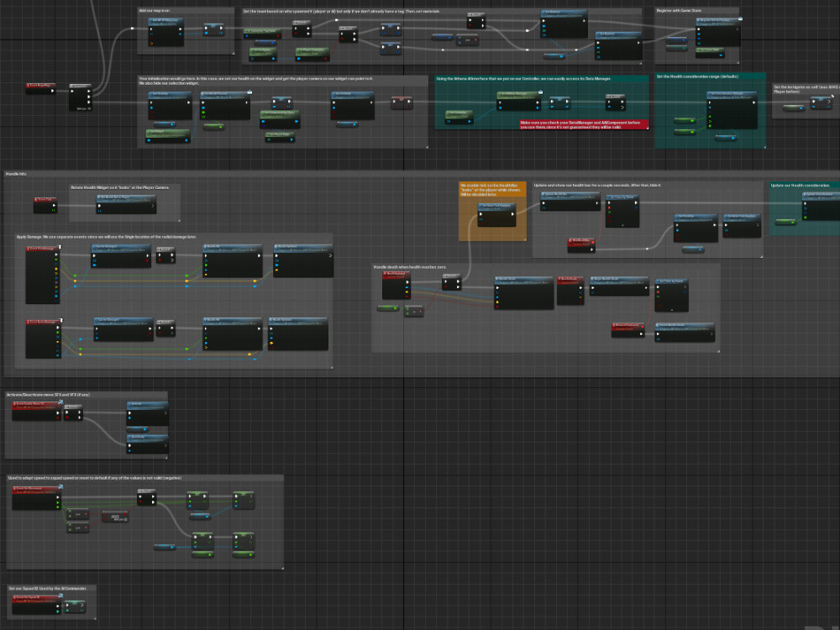
Task: Select the red event node in SFX and VFX comment
Action: (x=37, y=411)
